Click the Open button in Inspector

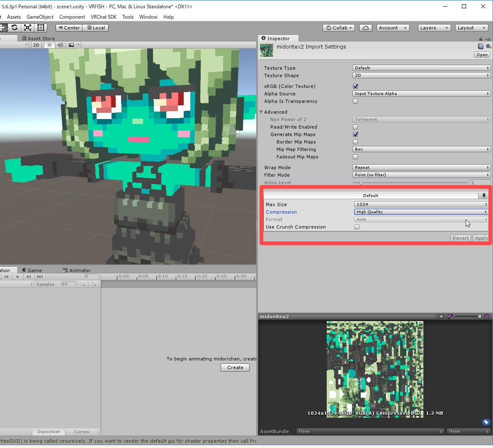point(482,55)
